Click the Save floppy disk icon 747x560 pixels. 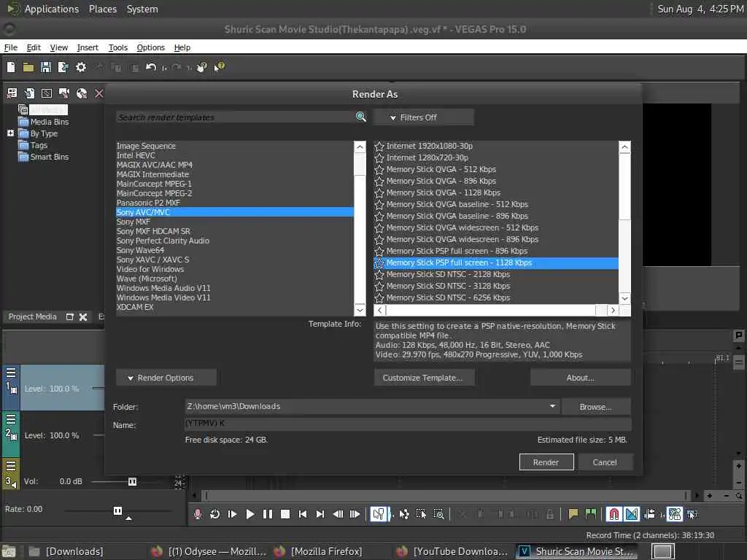tap(46, 67)
